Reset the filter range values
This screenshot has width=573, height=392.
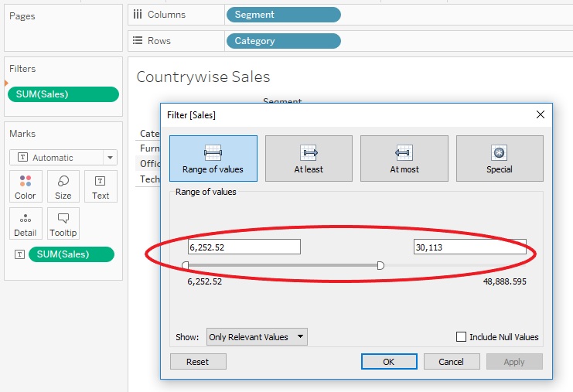coord(197,362)
